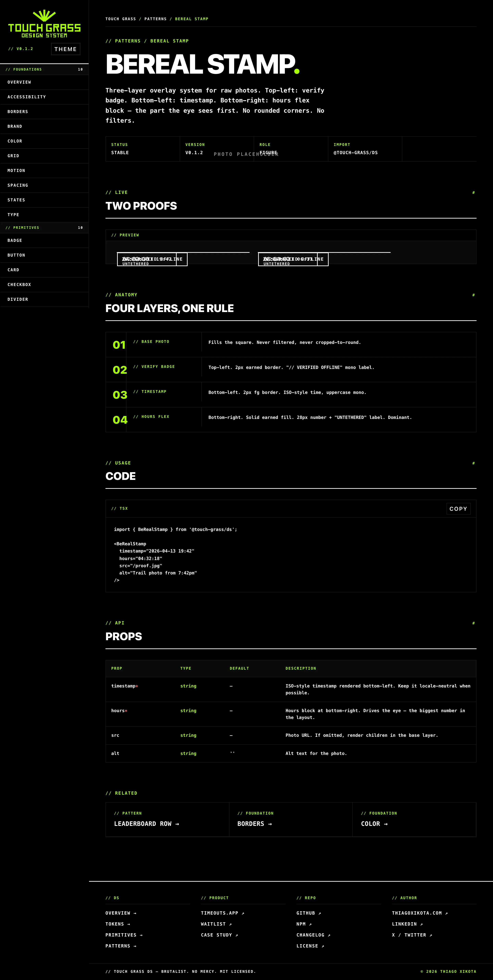Open the Accessibility sidebar page
Image resolution: width=493 pixels, height=980 pixels.
27,97
